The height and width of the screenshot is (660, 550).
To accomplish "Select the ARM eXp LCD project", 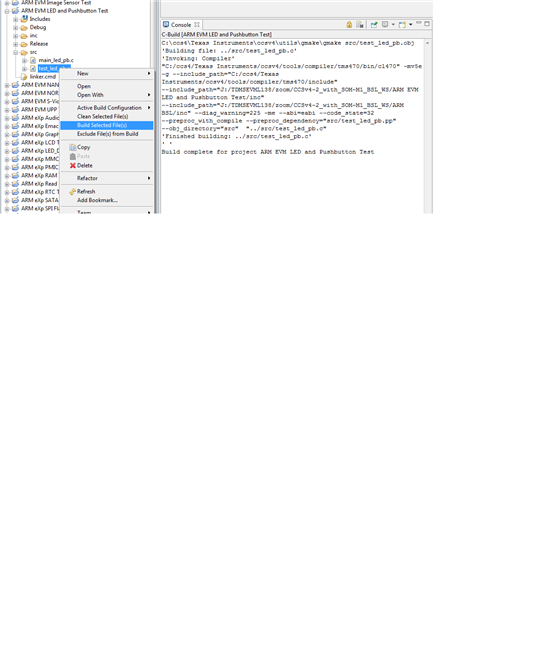I will click(x=40, y=143).
